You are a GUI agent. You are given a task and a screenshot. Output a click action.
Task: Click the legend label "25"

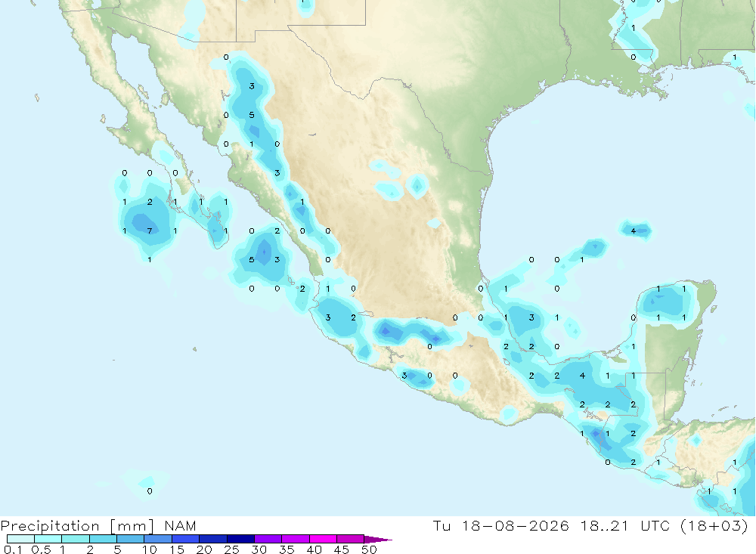tap(231, 549)
